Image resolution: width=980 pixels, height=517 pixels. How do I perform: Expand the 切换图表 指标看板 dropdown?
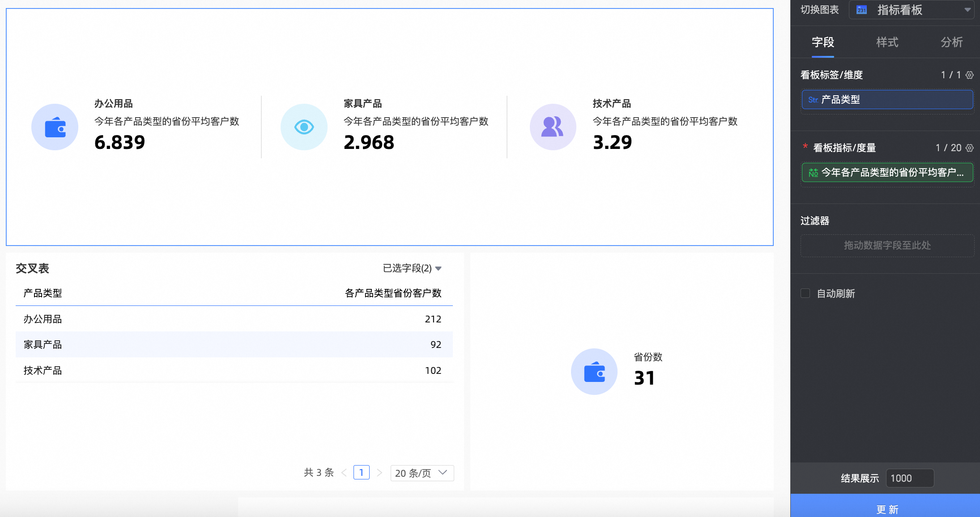(x=967, y=10)
